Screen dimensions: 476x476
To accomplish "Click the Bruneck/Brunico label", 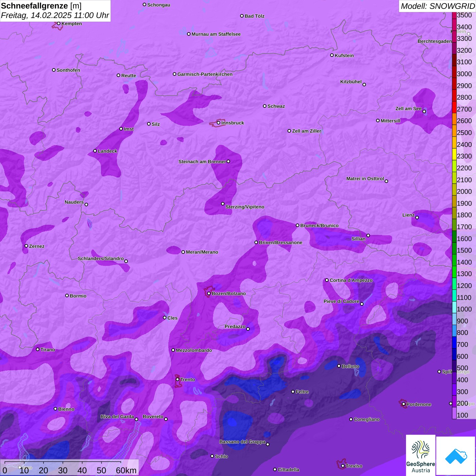I will click(319, 225).
